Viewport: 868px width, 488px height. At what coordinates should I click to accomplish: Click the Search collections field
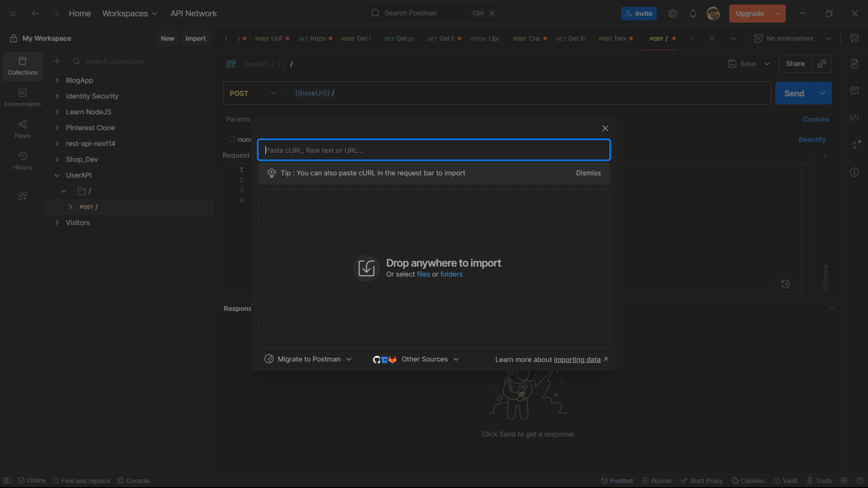click(x=139, y=61)
